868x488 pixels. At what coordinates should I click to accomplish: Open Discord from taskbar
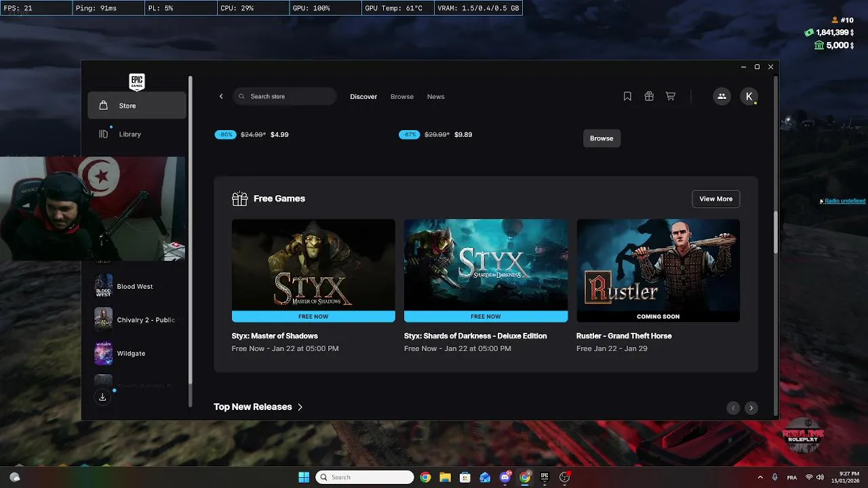[505, 477]
